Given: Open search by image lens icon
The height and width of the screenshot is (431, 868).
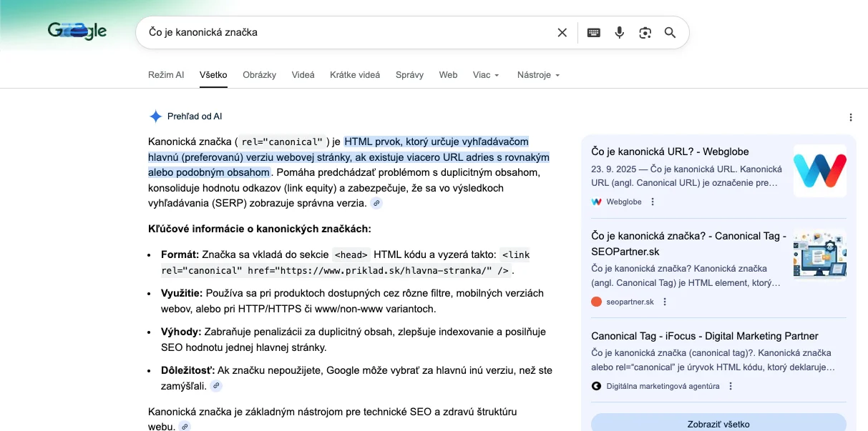Looking at the screenshot, I should coord(645,32).
